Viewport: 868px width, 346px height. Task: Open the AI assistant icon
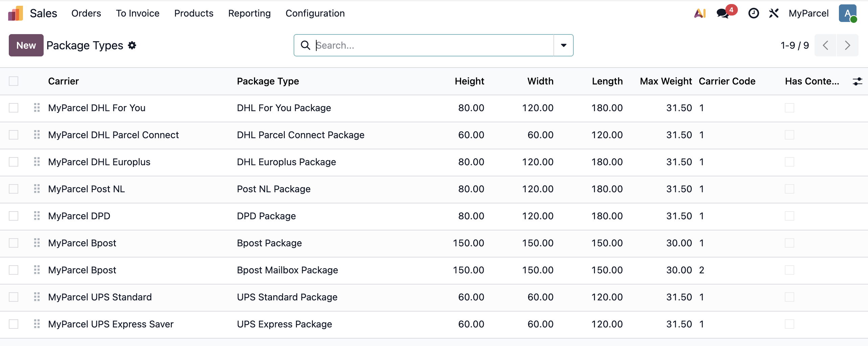coord(700,13)
